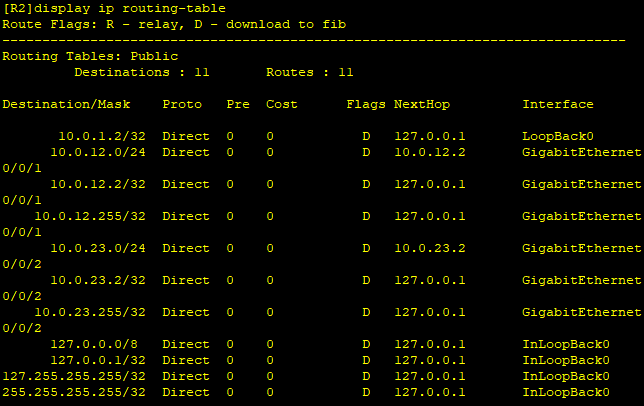Select the 'Routing Tables: Public' text
The height and width of the screenshot is (406, 644).
point(90,56)
